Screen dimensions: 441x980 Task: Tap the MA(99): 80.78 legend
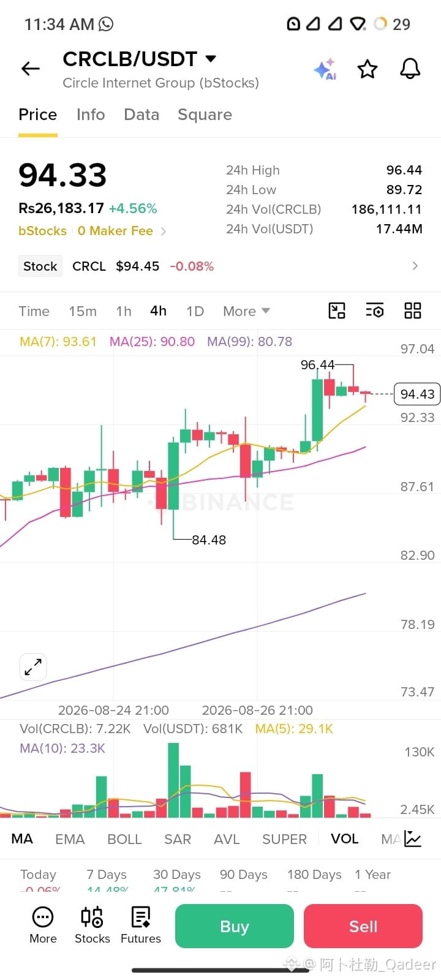249,342
